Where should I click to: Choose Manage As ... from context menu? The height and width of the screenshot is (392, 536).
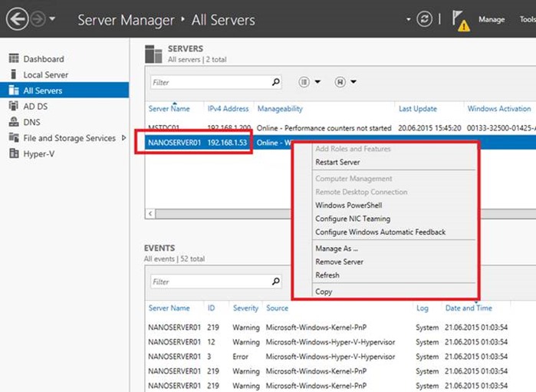(337, 249)
